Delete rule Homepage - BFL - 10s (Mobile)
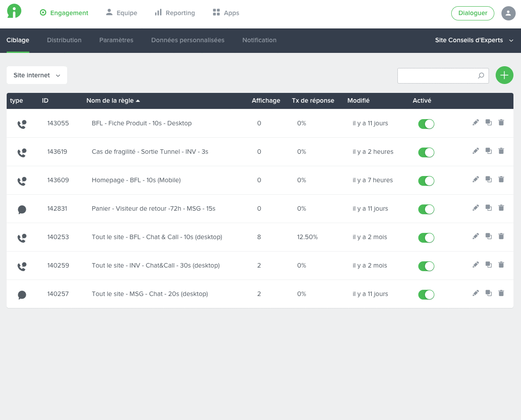 501,180
